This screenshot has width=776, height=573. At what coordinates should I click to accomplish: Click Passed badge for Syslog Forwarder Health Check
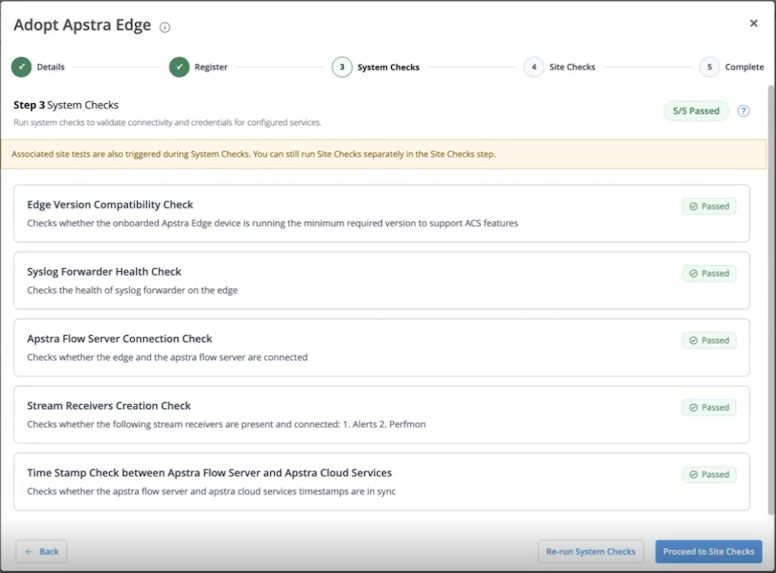[x=709, y=273]
